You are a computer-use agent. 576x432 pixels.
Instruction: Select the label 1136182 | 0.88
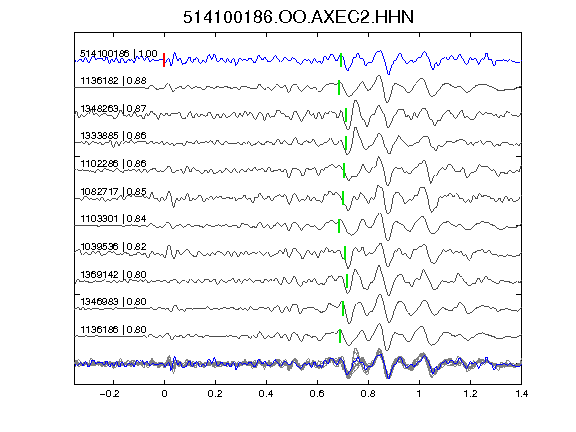(113, 80)
